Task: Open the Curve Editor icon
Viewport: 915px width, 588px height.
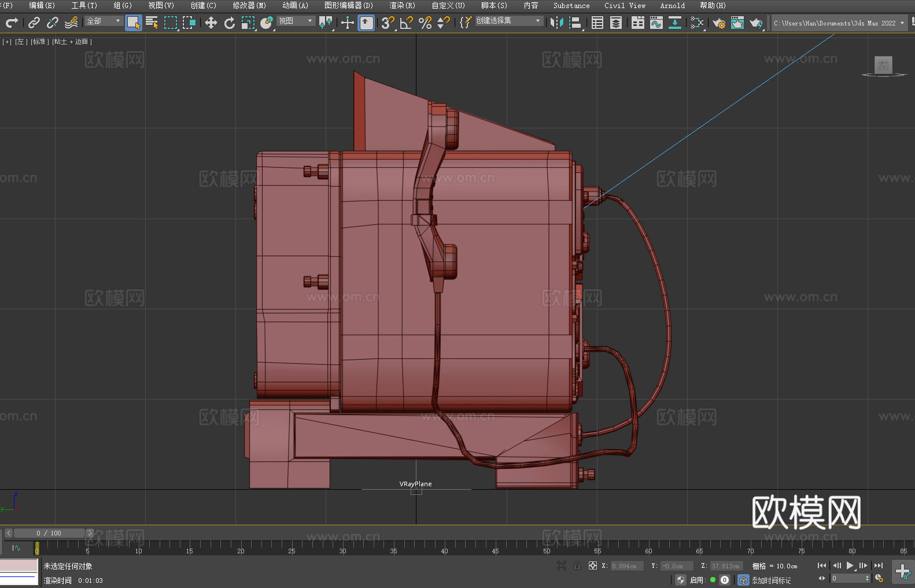Action: (x=656, y=23)
